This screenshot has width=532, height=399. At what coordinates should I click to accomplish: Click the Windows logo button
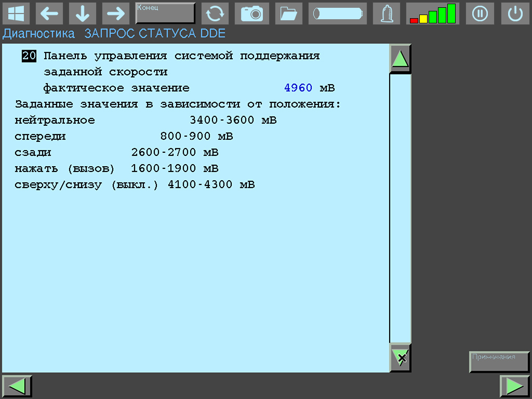tap(16, 14)
